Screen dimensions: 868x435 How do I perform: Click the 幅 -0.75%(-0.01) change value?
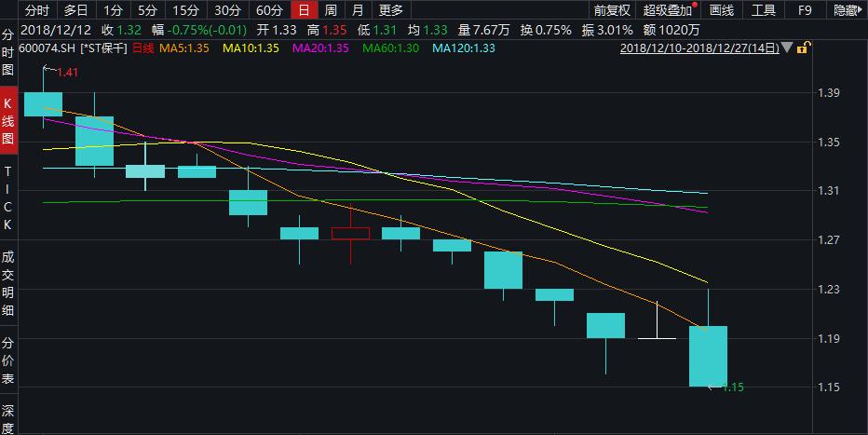click(x=199, y=30)
